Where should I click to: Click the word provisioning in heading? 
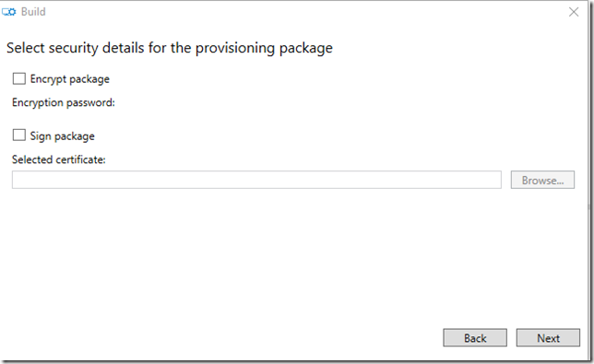click(x=235, y=49)
